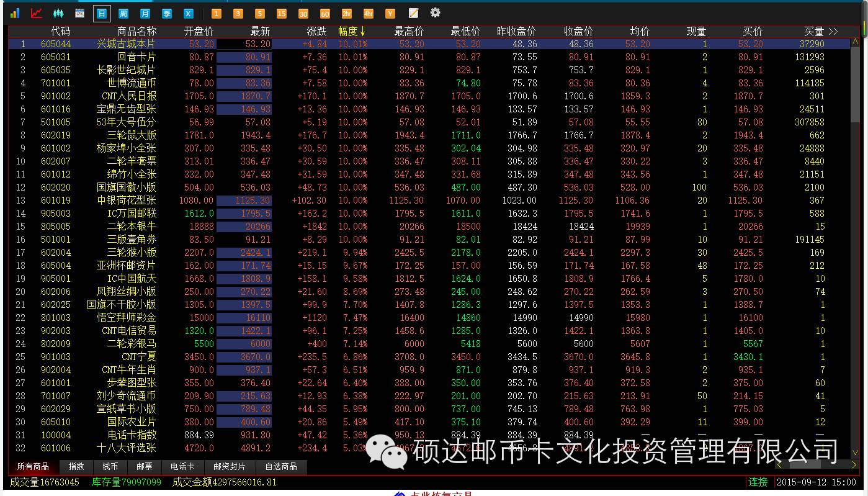Choose the 15-minute interval button
Screen dimensions: 868x496
click(x=281, y=13)
